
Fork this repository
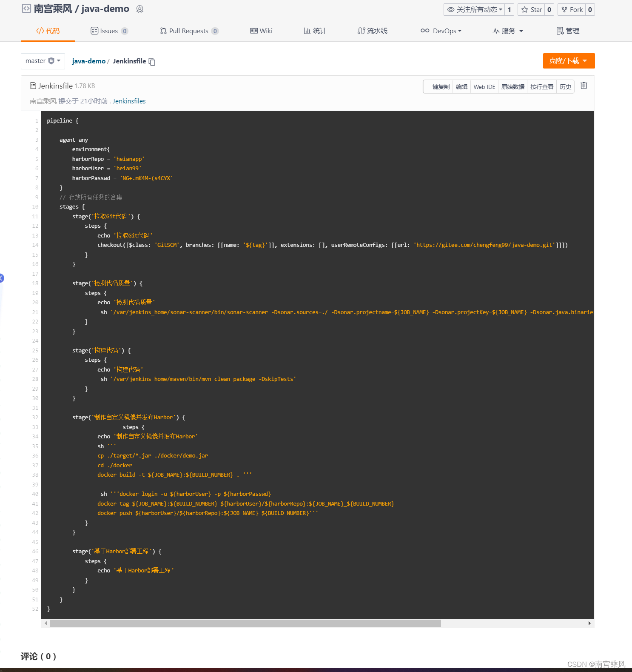[572, 9]
